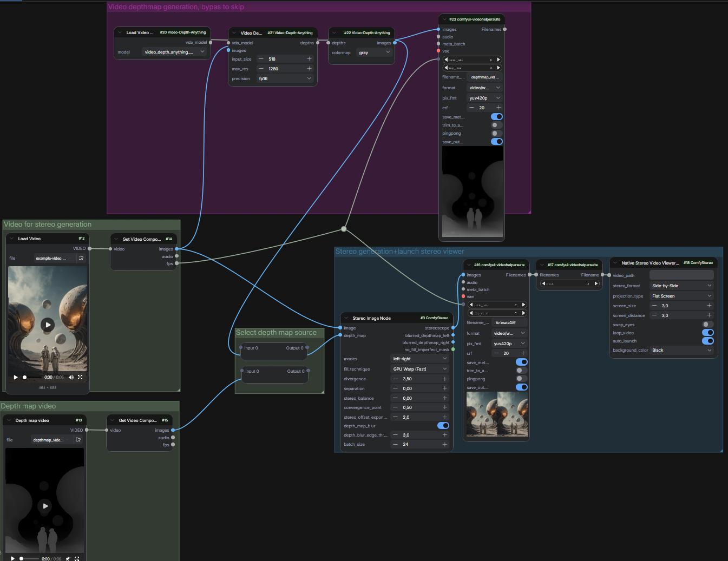Increase max_res value with plus icon
Image resolution: width=728 pixels, height=561 pixels.
309,69
